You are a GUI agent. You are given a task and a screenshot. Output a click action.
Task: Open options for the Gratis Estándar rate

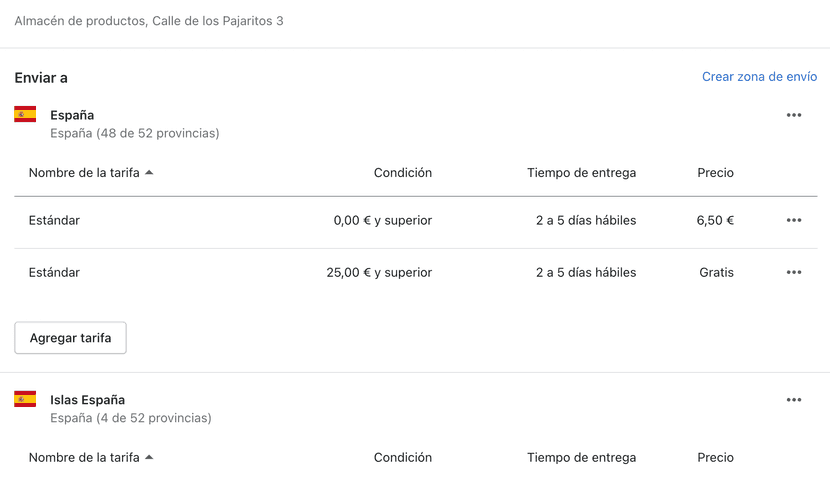click(794, 272)
